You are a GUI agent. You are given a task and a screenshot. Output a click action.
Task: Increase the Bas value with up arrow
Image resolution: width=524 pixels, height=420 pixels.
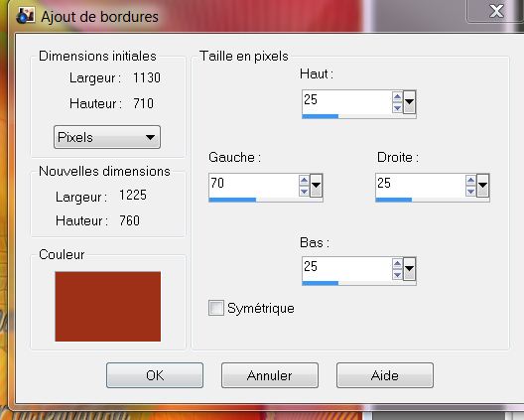pyautogui.click(x=397, y=264)
